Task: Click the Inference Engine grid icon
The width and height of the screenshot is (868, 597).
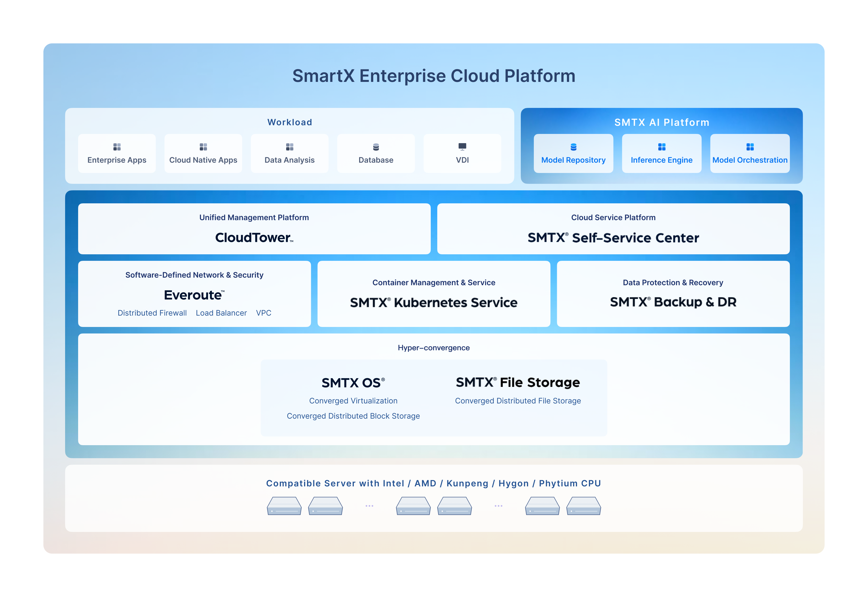Action: pos(662,147)
